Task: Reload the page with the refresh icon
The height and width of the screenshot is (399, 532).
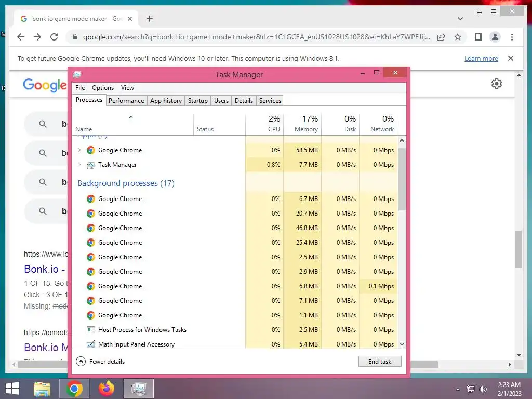Action: point(54,37)
